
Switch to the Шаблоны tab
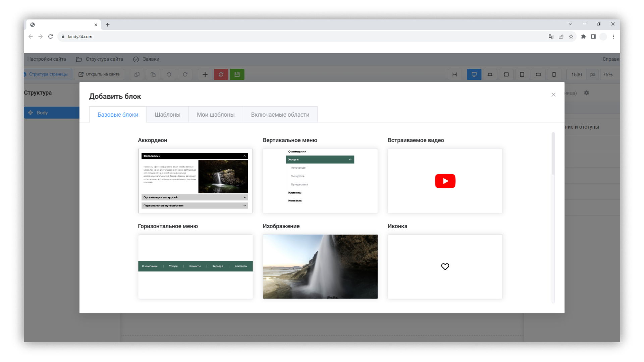point(167,115)
